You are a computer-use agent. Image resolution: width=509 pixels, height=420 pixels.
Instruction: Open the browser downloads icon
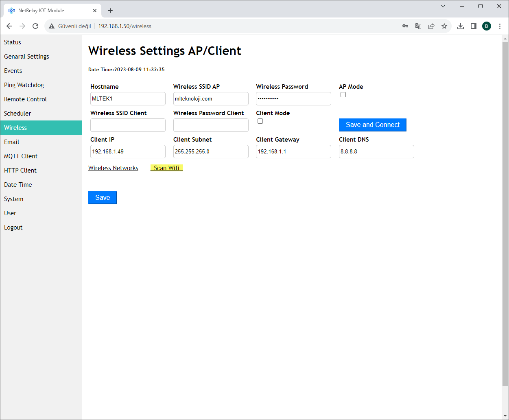pyautogui.click(x=460, y=26)
